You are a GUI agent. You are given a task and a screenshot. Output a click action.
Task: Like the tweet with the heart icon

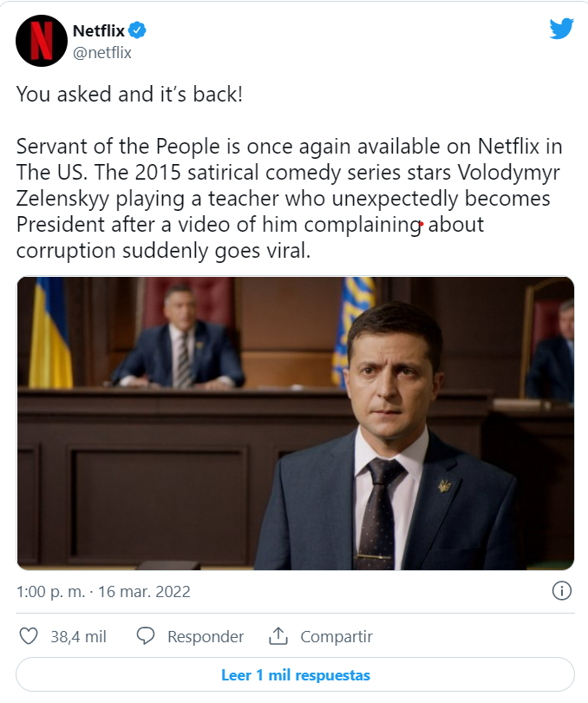[x=29, y=636]
